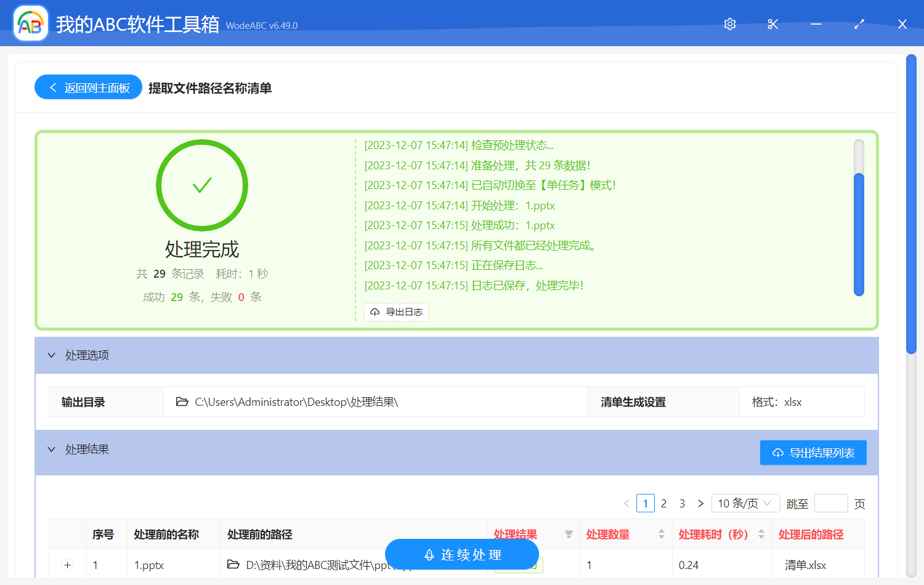Click the output directory folder icon
The image size is (924, 585).
coord(182,402)
